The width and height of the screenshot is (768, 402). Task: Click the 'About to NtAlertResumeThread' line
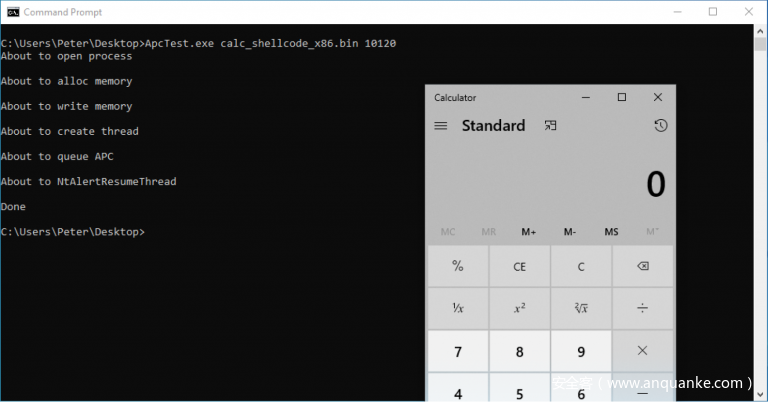89,182
